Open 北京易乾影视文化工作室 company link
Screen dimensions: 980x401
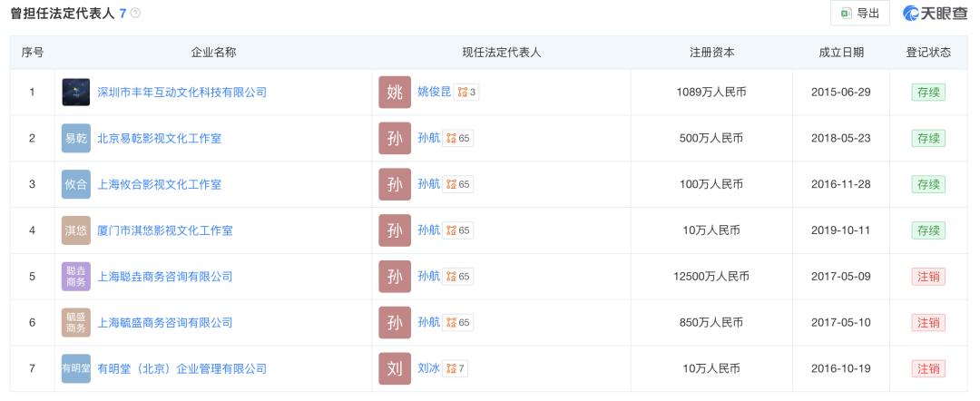pyautogui.click(x=159, y=139)
